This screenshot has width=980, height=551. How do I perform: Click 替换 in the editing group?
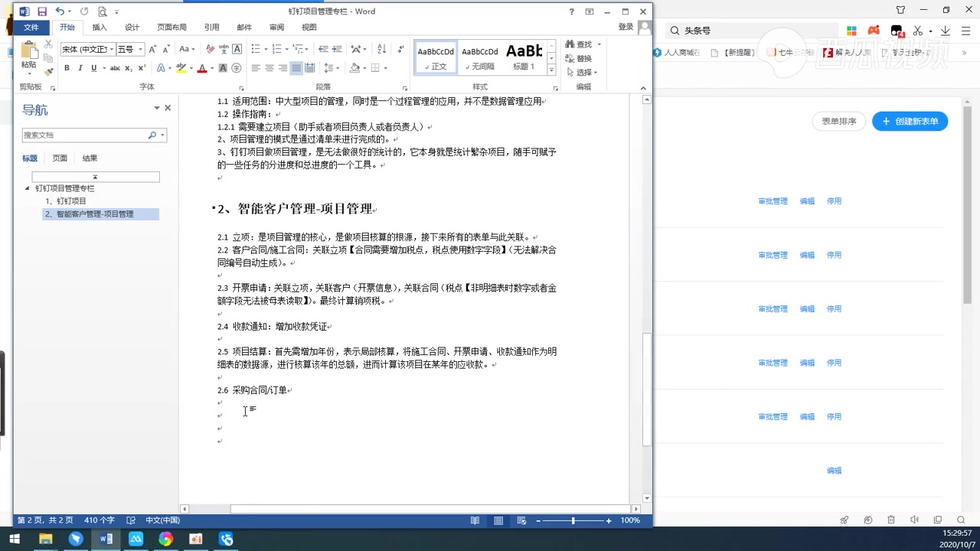pos(578,58)
